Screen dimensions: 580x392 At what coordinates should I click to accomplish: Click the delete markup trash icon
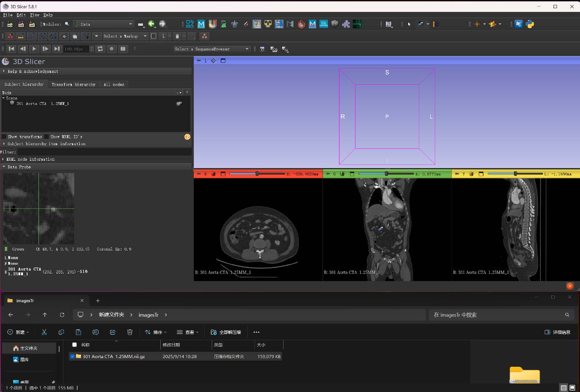click(x=176, y=36)
